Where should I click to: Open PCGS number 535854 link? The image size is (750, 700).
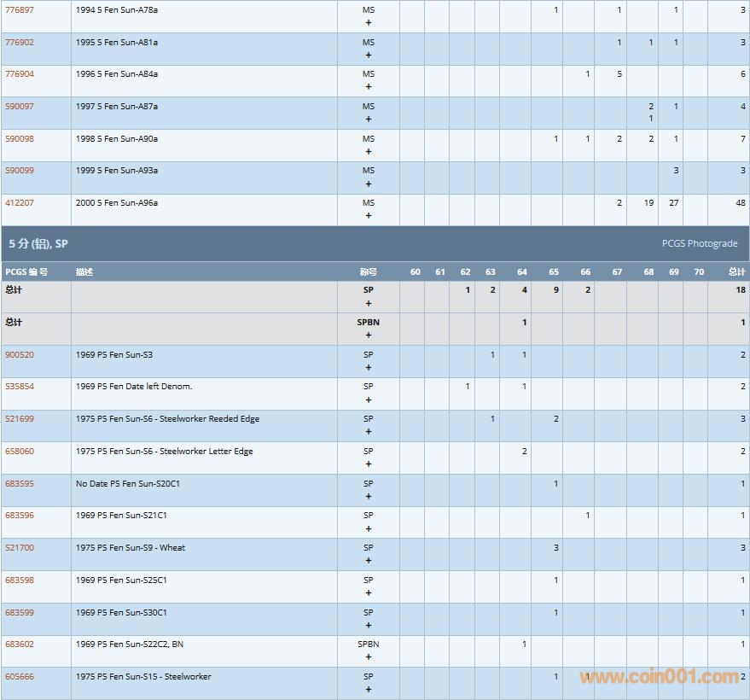coord(20,386)
